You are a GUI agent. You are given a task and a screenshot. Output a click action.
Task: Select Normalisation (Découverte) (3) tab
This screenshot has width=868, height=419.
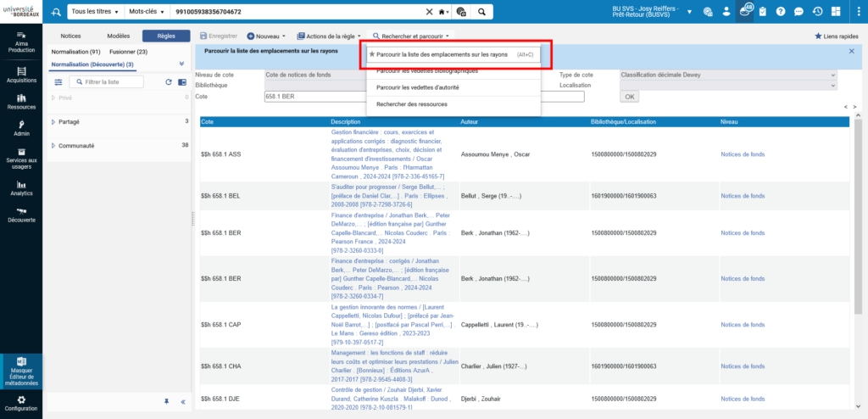pyautogui.click(x=92, y=64)
